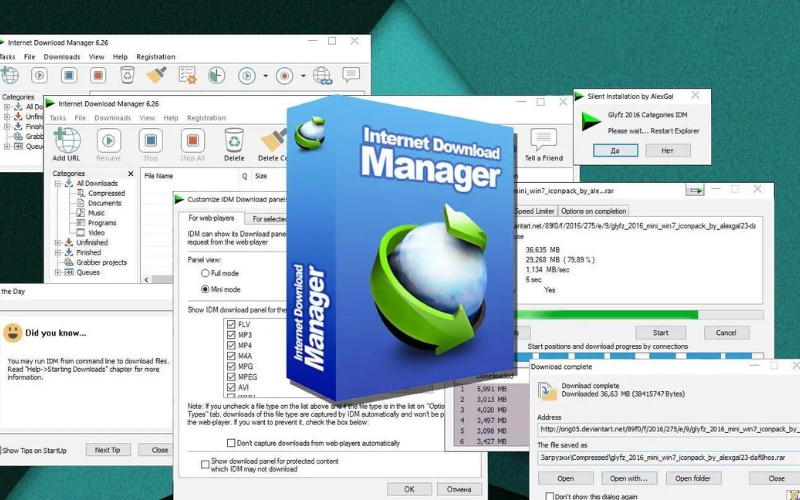Click the Stop Queue icon in the rear IDM toolbar
This screenshot has width=800, height=500.
(x=285, y=76)
